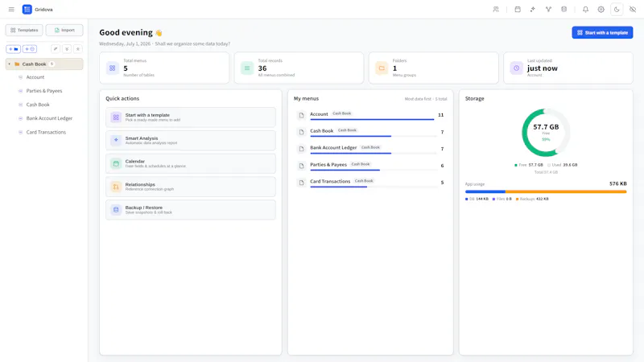This screenshot has height=362, width=644.
Task: Click the 'Backups 432 KB' legend entry
Action: 532,199
